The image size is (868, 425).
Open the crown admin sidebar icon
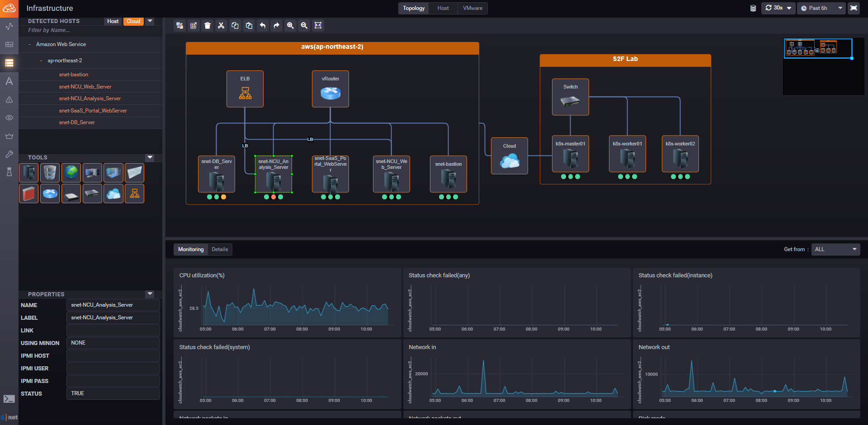9,136
